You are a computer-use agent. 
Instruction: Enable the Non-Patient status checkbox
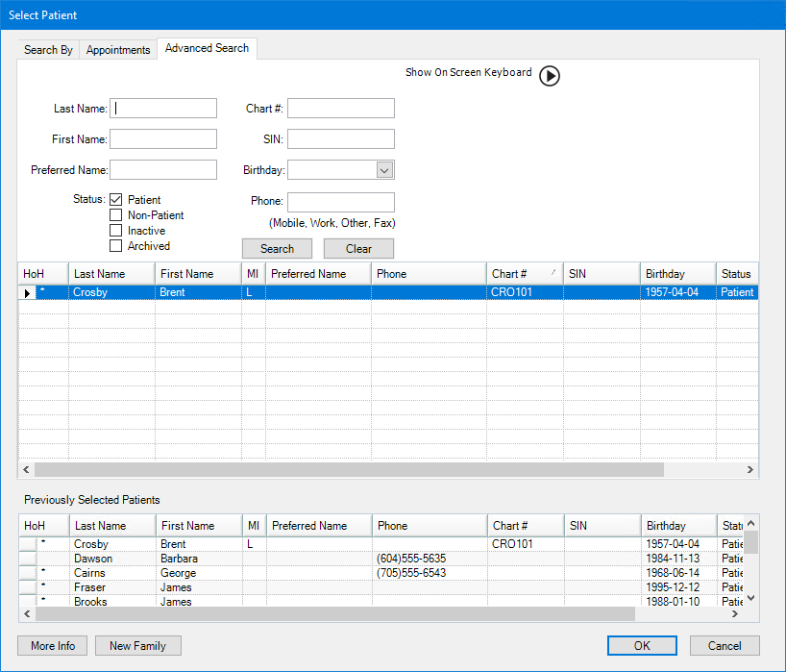(116, 215)
